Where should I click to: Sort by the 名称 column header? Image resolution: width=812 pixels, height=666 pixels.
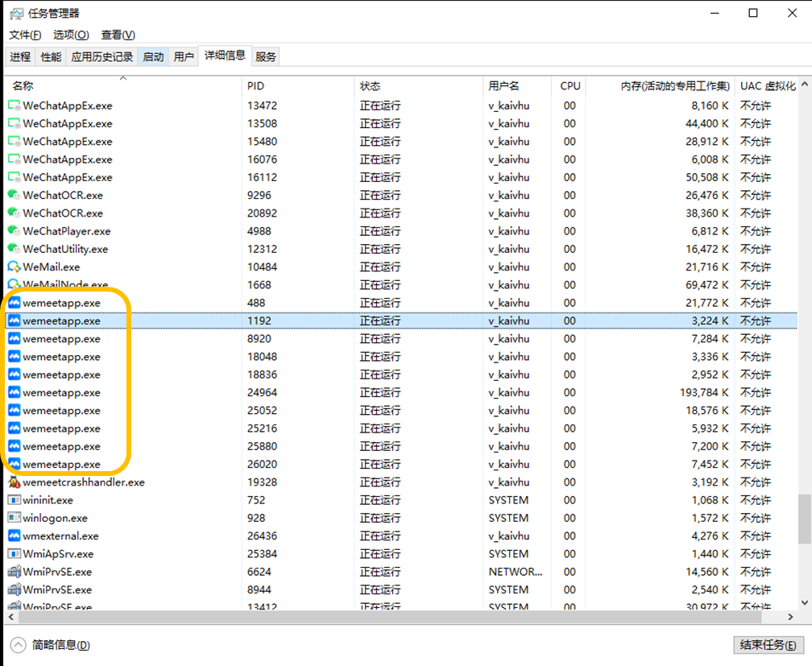122,86
